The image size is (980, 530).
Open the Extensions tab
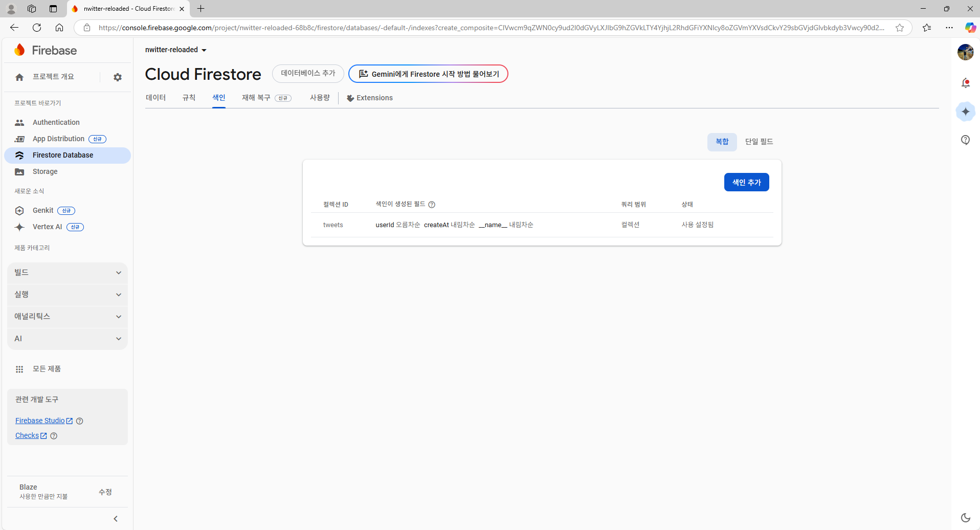(370, 98)
